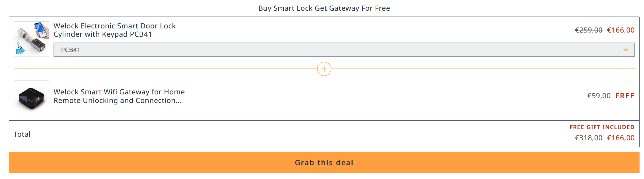Expand the dropdown chevron arrow
Image resolution: width=644 pixels, height=179 pixels.
625,50
